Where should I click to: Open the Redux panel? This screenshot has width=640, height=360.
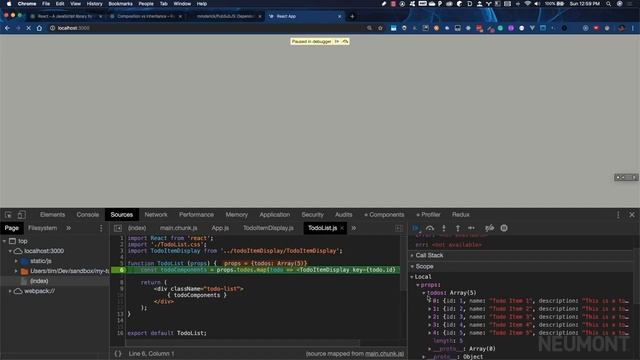click(461, 215)
